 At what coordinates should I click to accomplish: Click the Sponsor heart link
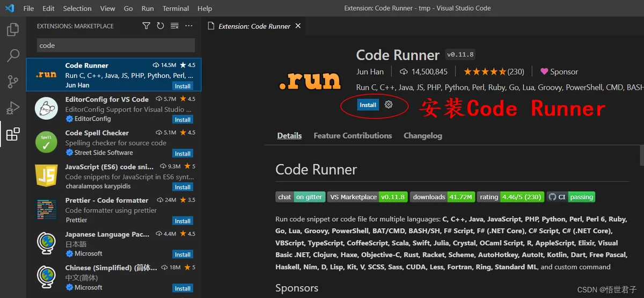559,71
